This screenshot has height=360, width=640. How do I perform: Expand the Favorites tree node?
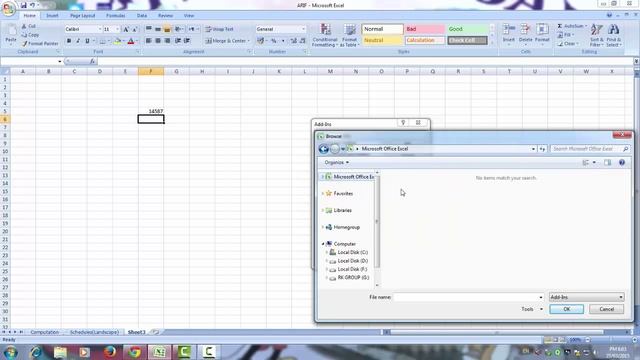[323, 193]
